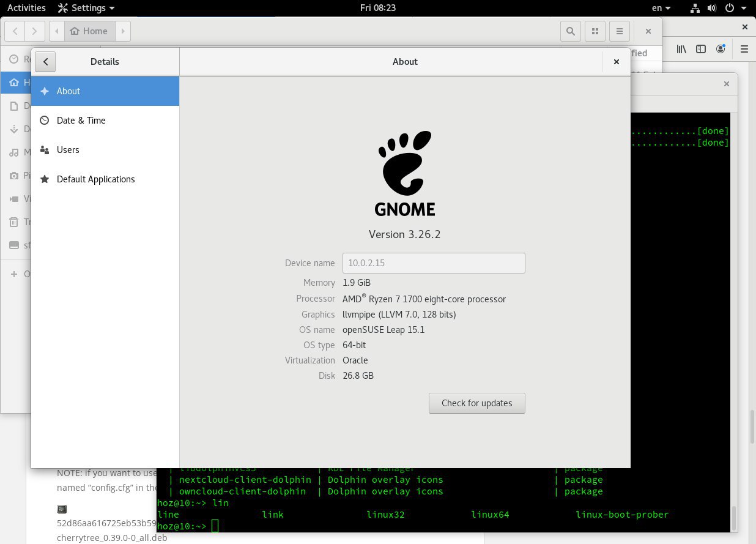The width and height of the screenshot is (756, 544).
Task: Open search in Files window
Action: pos(571,31)
